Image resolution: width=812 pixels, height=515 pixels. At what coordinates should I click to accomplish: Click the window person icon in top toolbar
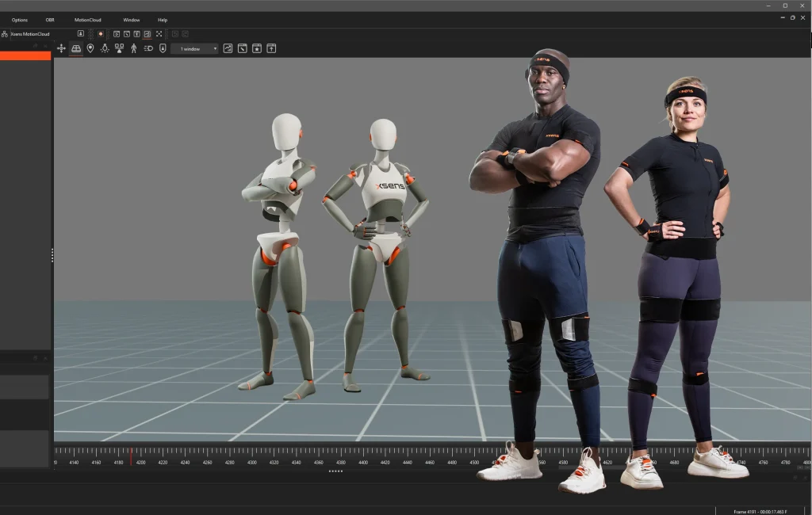click(x=136, y=34)
